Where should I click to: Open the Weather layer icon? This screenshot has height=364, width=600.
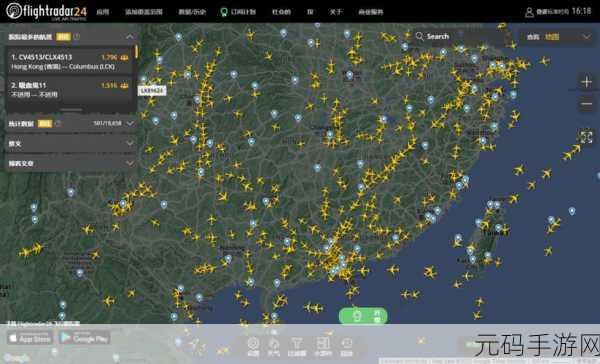pos(274,347)
